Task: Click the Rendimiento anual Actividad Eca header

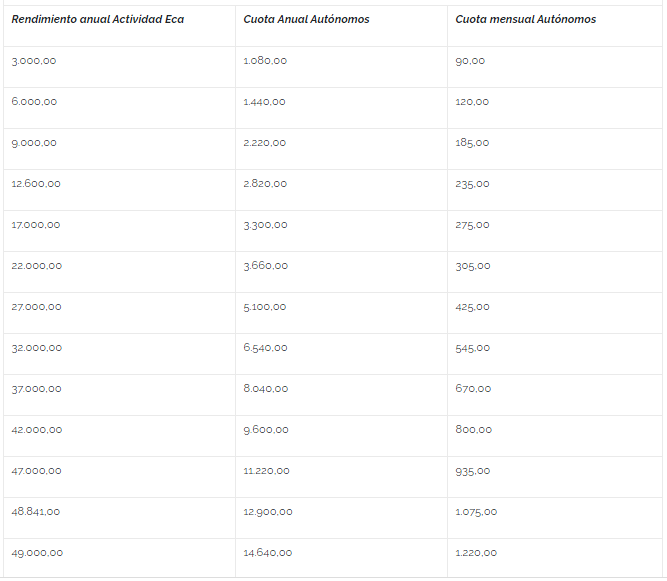Action: pyautogui.click(x=98, y=20)
